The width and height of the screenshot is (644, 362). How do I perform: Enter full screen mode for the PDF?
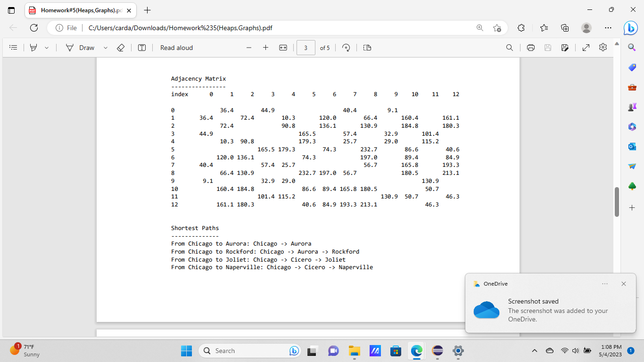click(x=586, y=47)
